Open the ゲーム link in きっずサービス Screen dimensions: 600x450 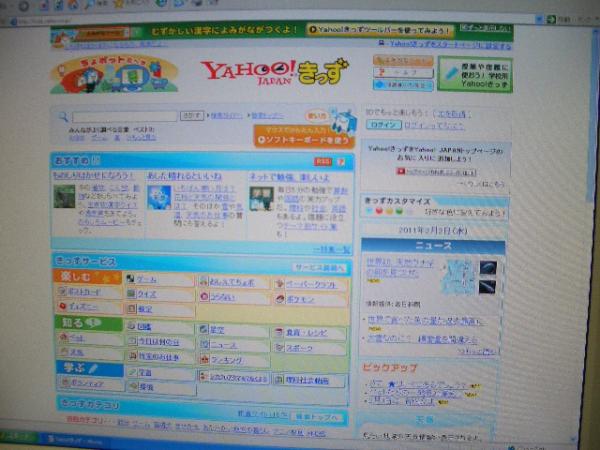(x=147, y=279)
